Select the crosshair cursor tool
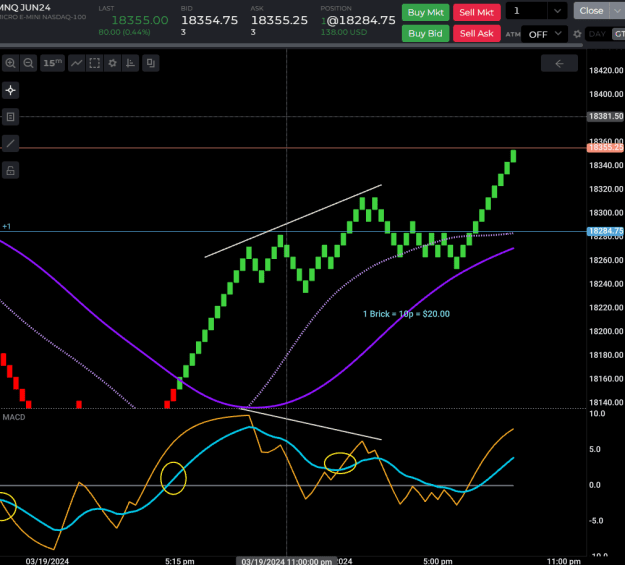The image size is (625, 565). coord(11,90)
